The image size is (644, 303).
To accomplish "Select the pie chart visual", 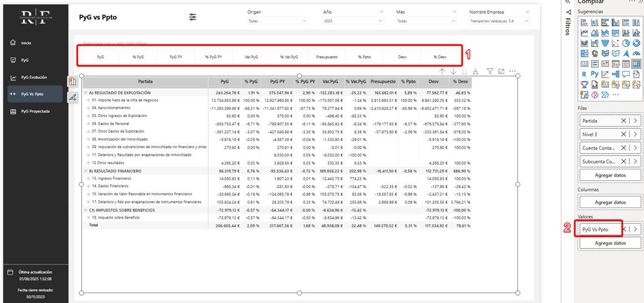I will click(626, 43).
